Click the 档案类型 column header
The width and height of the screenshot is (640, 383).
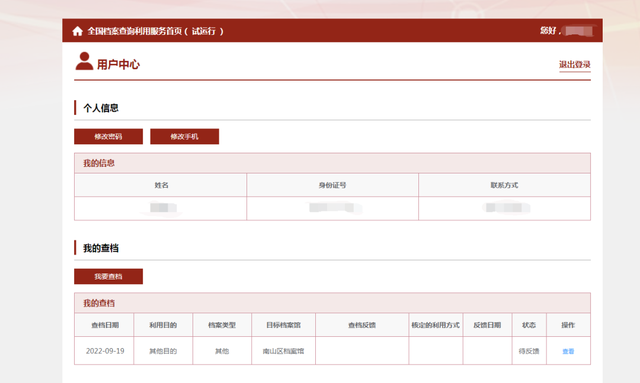[222, 325]
